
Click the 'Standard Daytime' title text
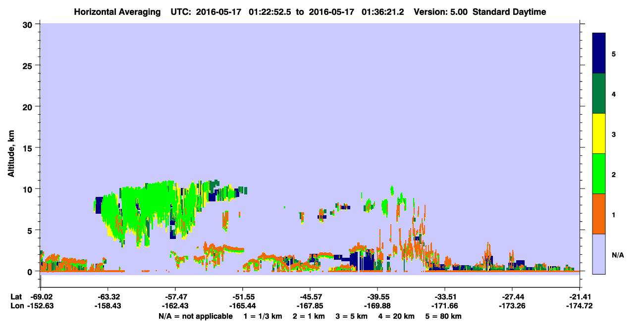click(509, 12)
